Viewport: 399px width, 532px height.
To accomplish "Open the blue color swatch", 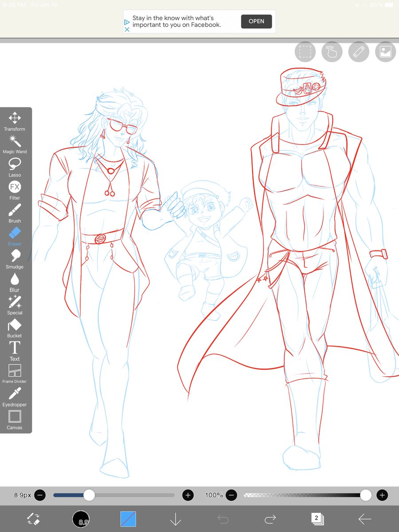I will [x=128, y=519].
